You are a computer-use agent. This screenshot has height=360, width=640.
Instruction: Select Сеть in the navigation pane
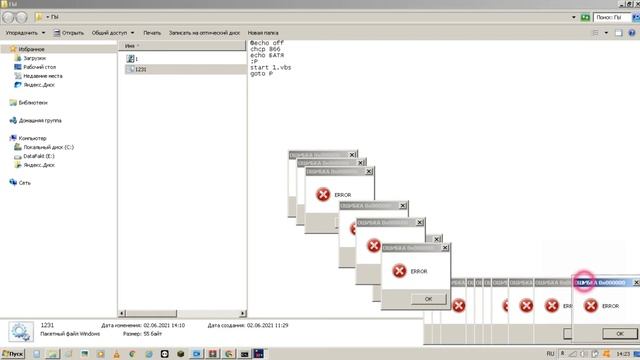pos(24,183)
